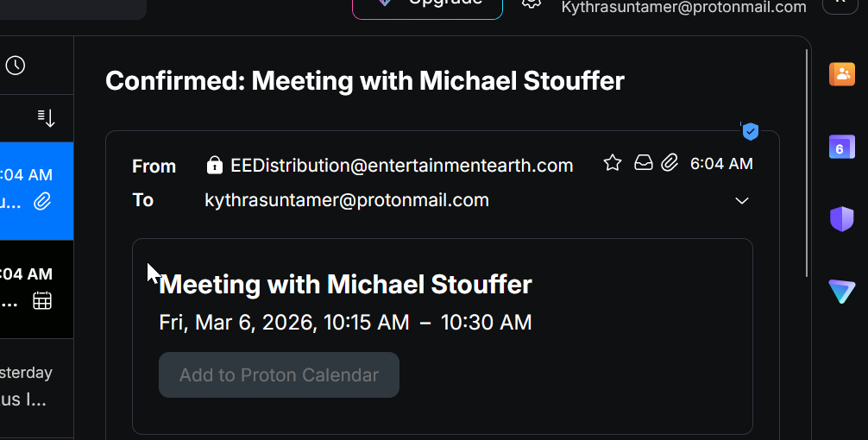Click the inbox location icon beside the time

(643, 163)
